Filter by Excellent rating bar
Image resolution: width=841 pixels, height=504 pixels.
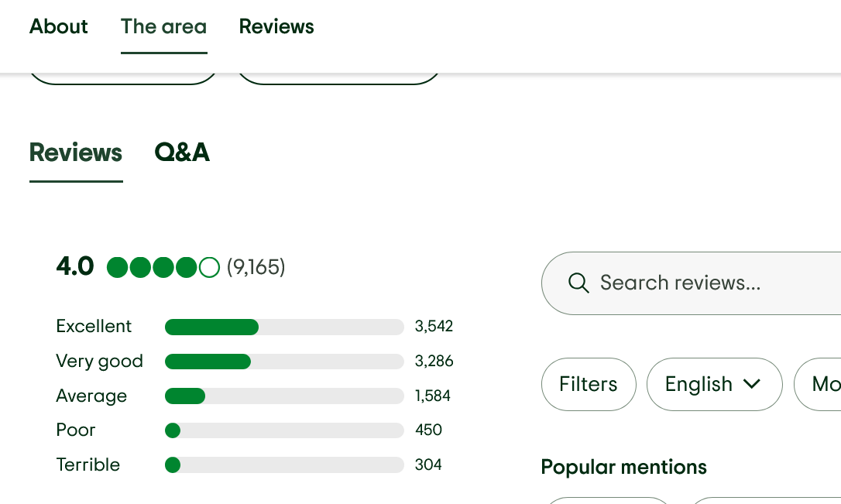(284, 327)
